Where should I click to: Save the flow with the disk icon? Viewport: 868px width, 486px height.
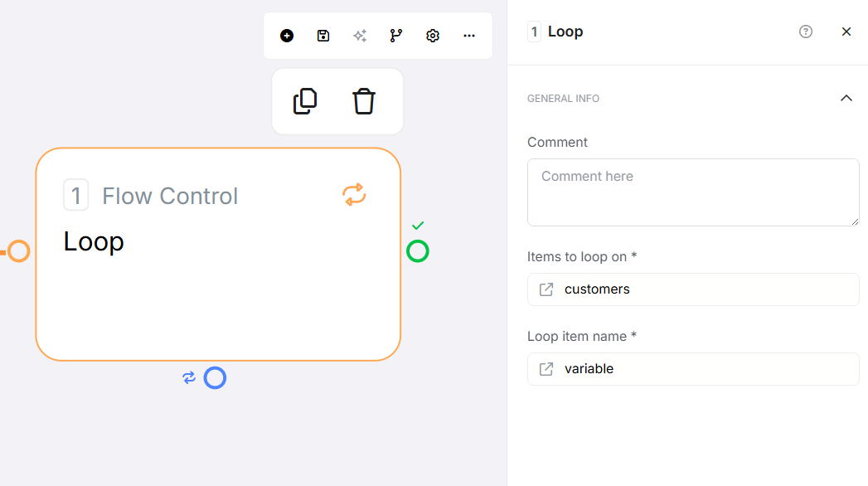323,36
